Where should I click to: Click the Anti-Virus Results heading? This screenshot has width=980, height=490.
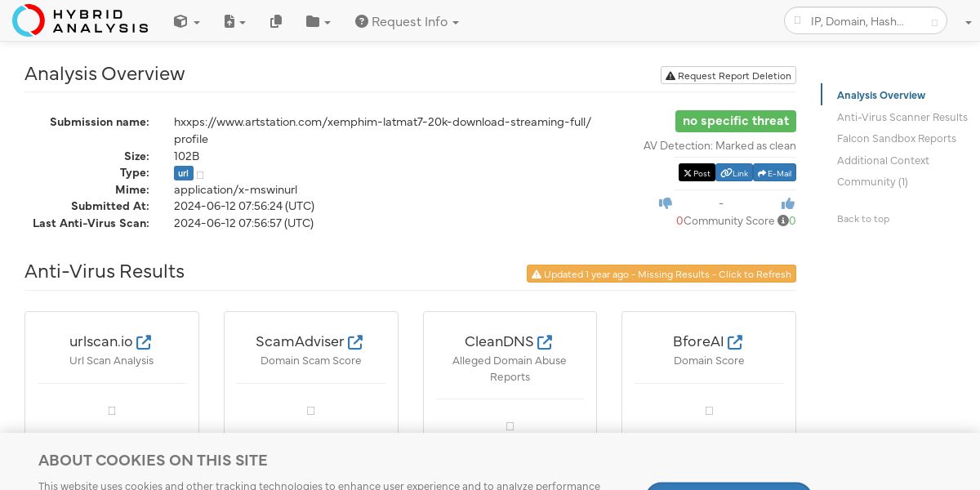click(105, 271)
